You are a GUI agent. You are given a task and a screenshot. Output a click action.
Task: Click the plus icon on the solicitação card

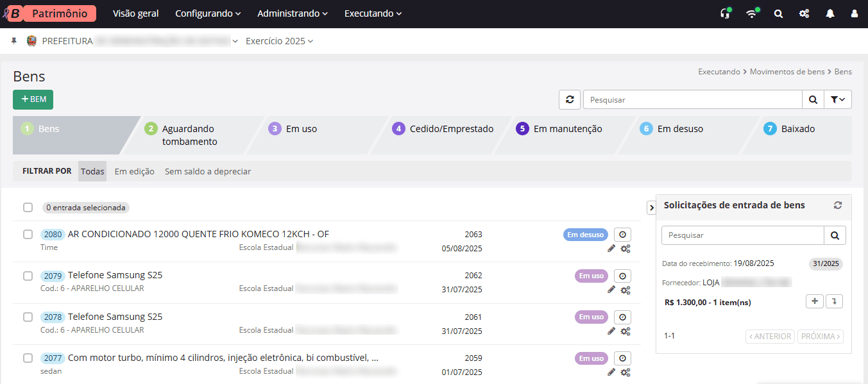(814, 301)
